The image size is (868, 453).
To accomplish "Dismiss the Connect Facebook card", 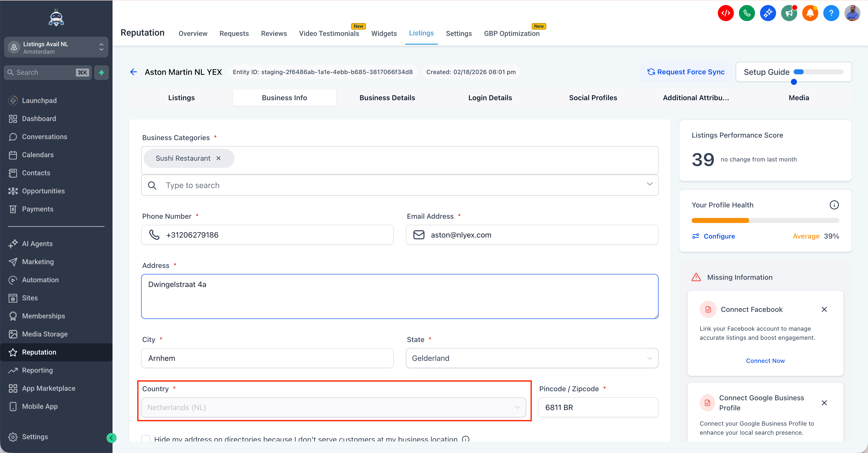I will 824,309.
